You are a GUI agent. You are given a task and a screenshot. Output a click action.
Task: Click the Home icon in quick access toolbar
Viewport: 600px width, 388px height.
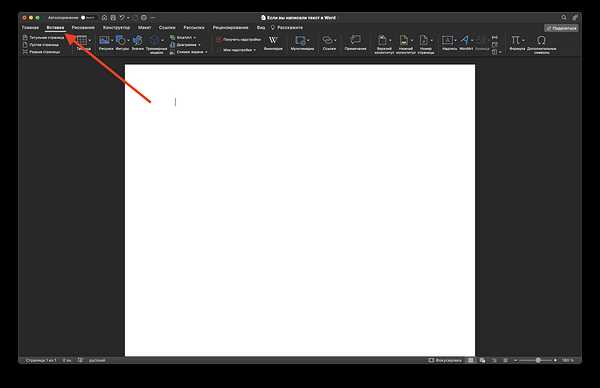pos(104,18)
